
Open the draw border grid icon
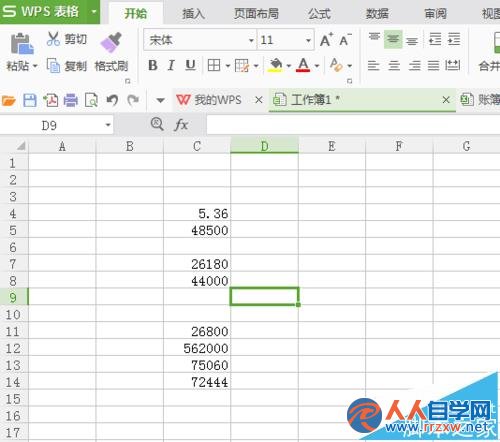(242, 65)
